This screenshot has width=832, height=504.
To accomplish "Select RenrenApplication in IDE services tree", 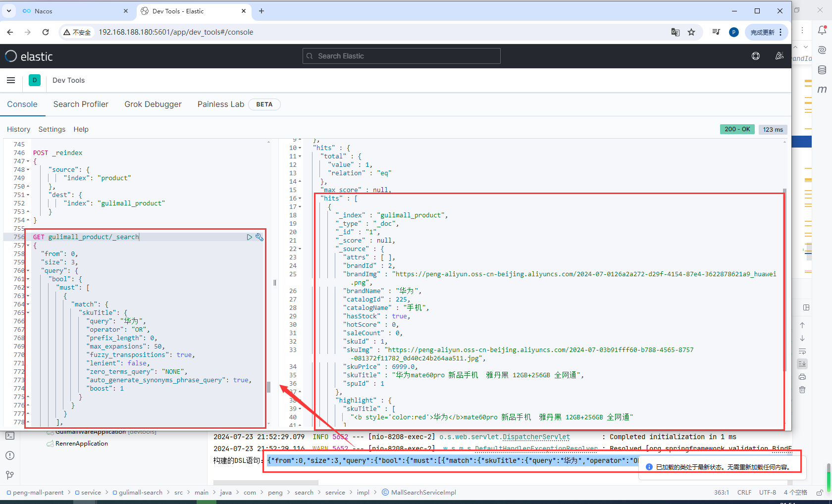I will [x=81, y=444].
